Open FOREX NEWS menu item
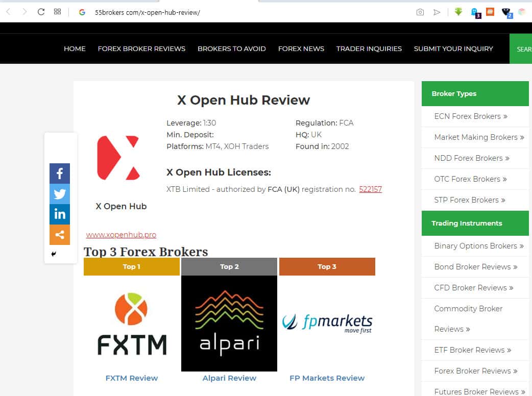Screen dimensions: 532x396 click(301, 49)
